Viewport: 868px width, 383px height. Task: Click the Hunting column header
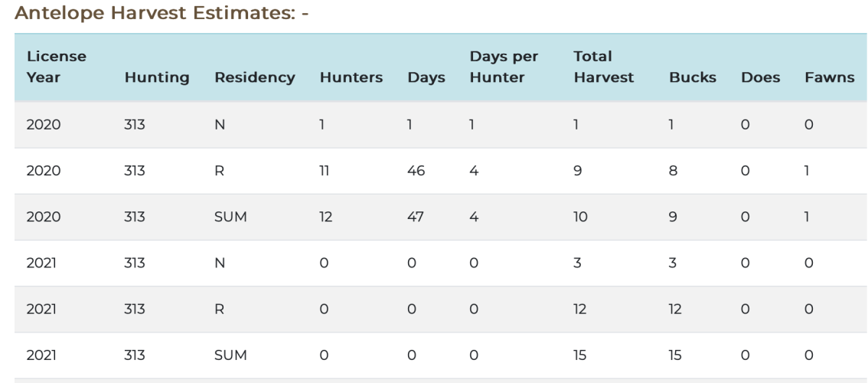(152, 78)
